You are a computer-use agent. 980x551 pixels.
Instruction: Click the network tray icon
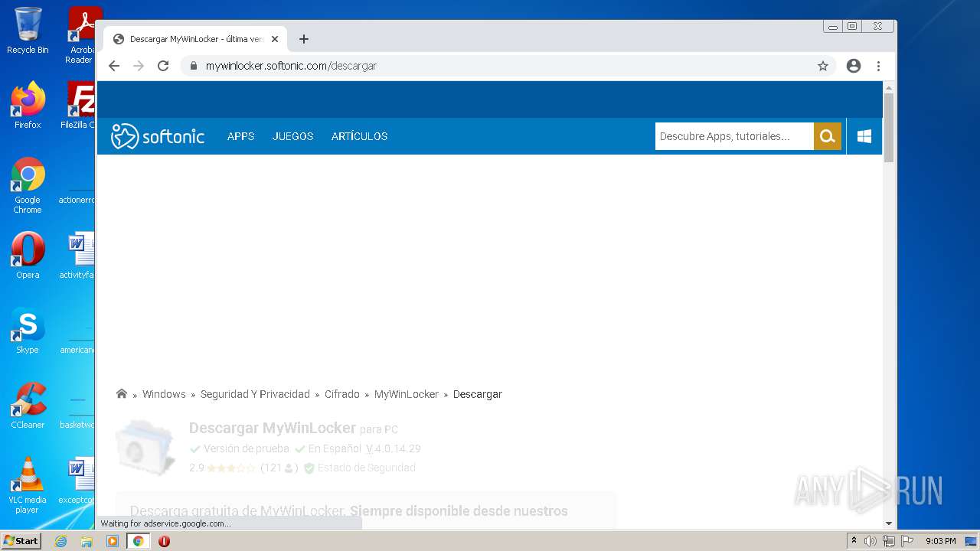pos(888,541)
